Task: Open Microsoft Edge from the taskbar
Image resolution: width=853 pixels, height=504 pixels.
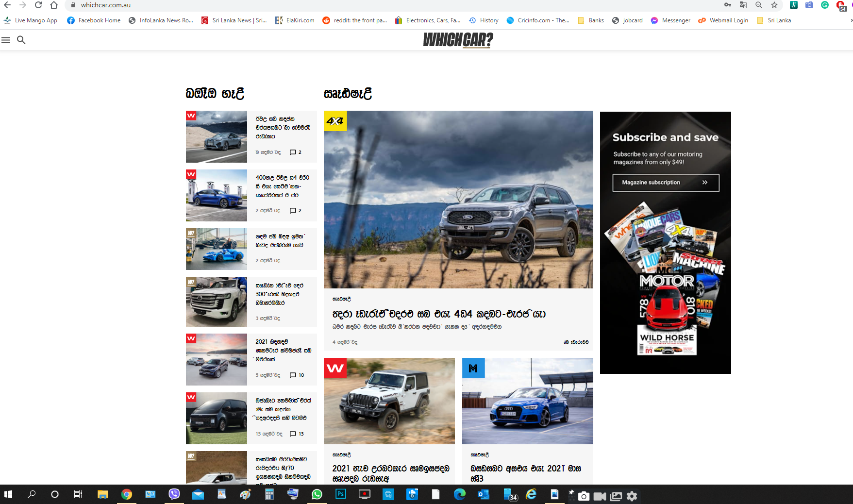Action: pyautogui.click(x=459, y=494)
